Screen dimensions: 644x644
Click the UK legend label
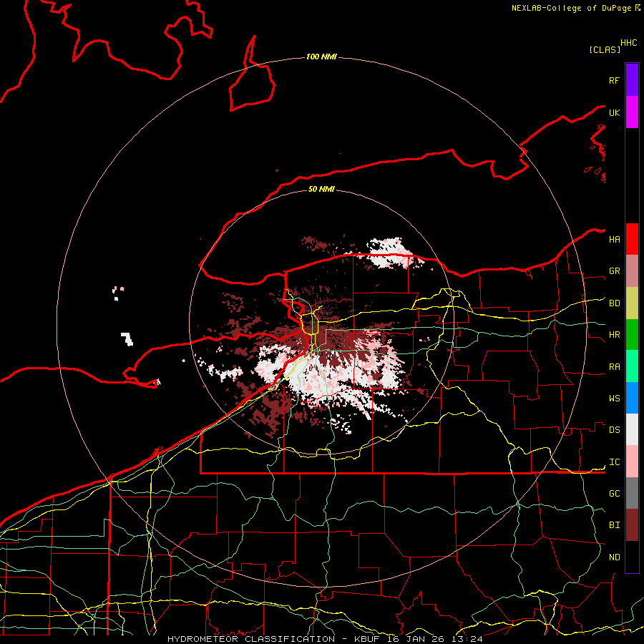point(614,112)
